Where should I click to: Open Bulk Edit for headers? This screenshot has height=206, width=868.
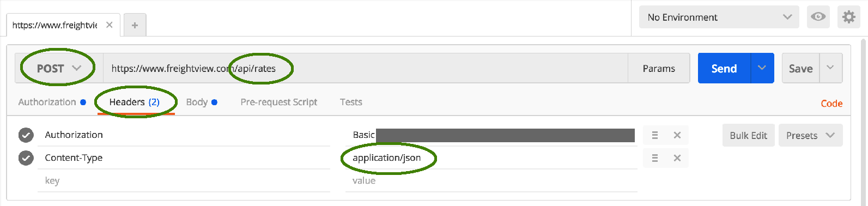click(x=748, y=135)
